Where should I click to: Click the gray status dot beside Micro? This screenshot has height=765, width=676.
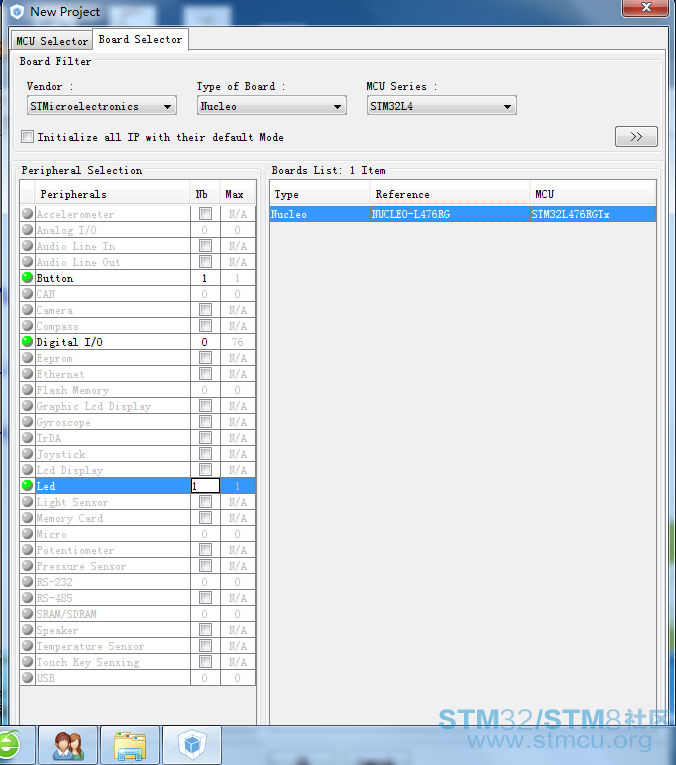tap(27, 534)
